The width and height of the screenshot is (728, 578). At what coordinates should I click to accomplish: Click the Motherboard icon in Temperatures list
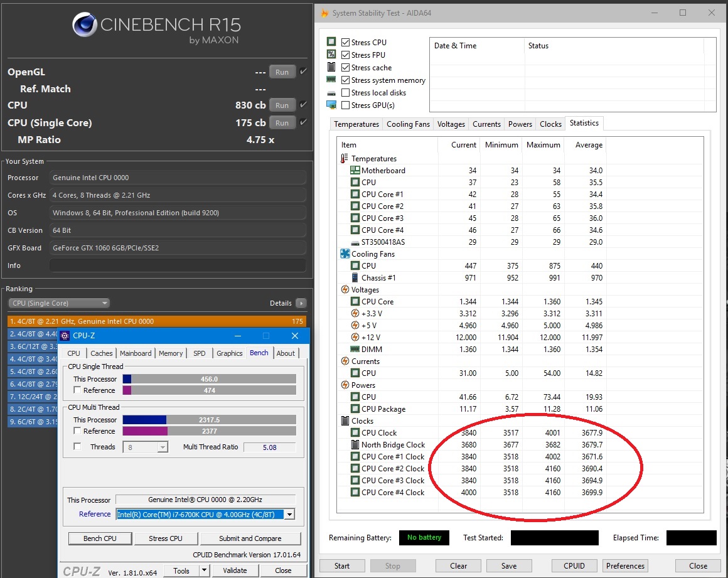coord(355,170)
